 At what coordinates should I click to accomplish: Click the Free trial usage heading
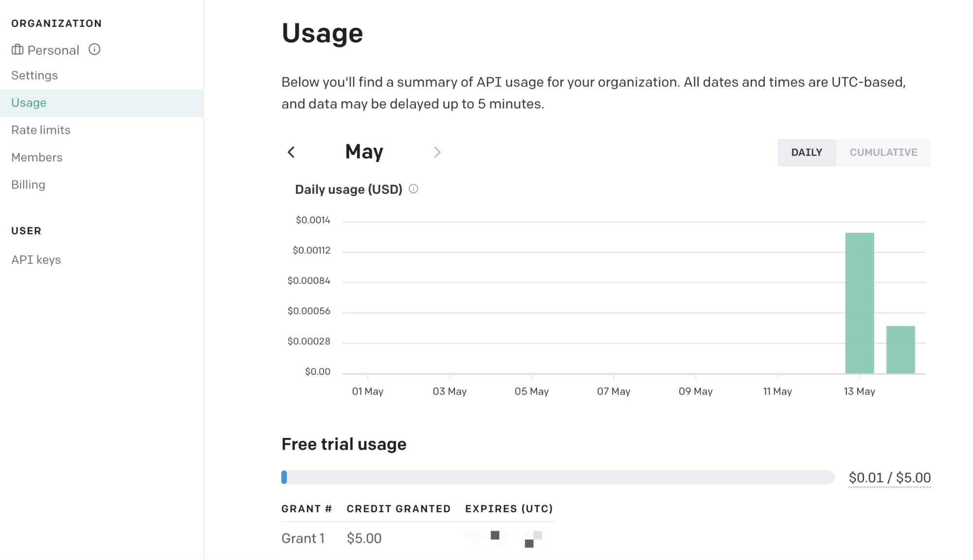(x=344, y=444)
